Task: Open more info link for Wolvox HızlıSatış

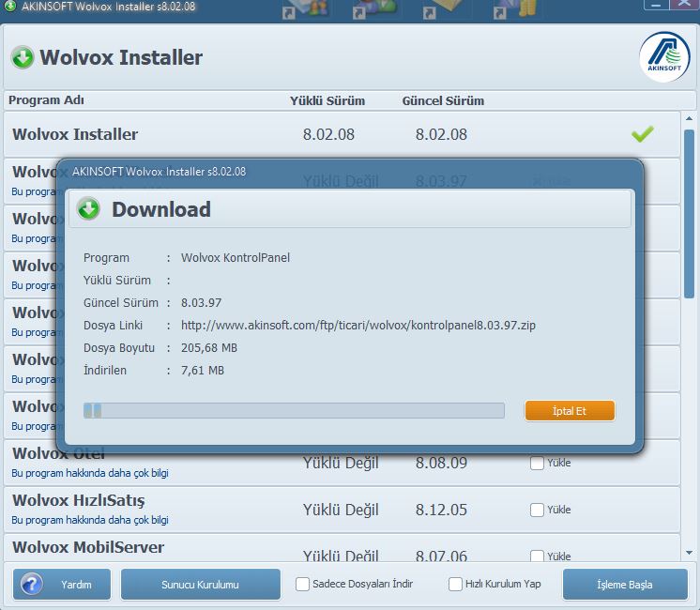Action: point(90,520)
